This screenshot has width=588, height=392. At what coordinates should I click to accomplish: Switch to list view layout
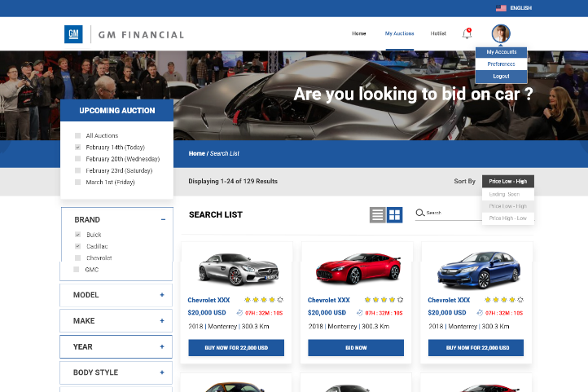(377, 215)
